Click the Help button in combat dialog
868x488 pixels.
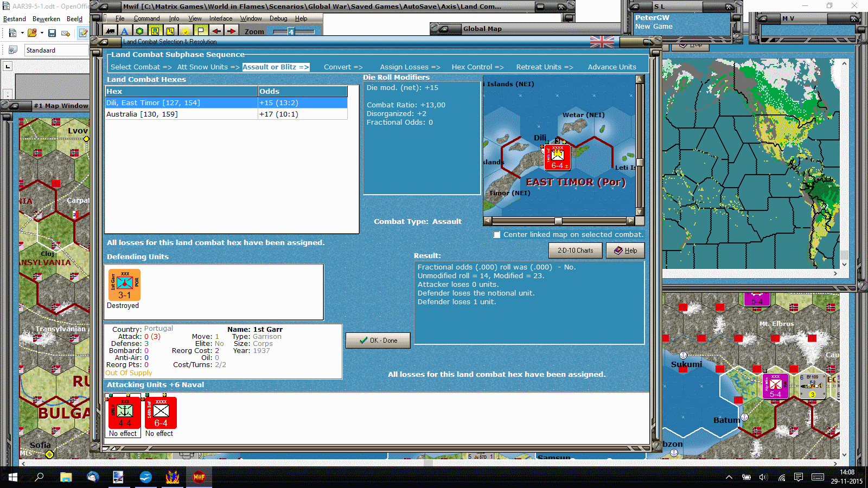626,251
